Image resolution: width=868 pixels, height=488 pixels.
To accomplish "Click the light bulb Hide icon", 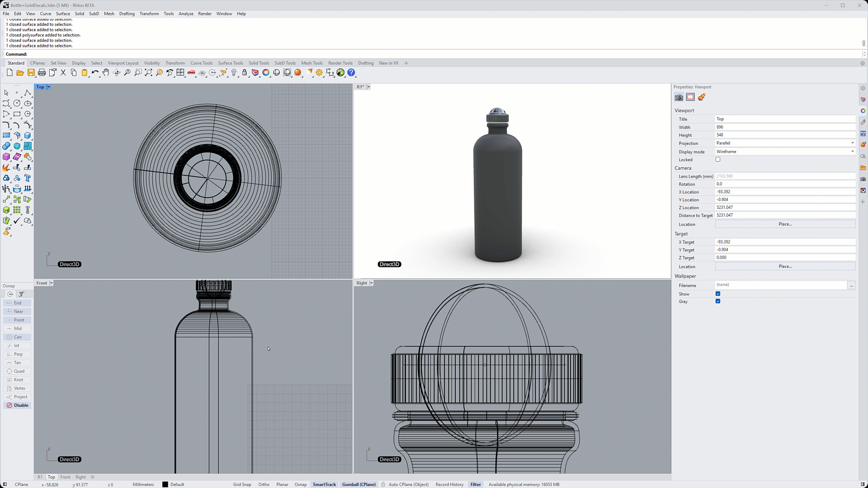I will (x=234, y=73).
